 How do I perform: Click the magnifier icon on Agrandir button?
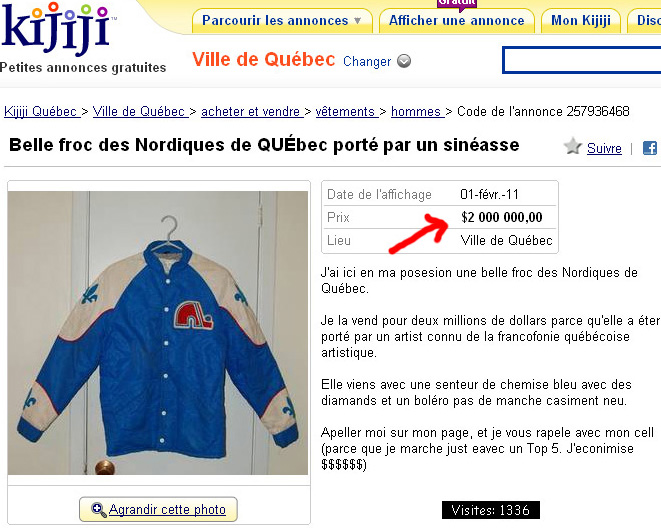[x=99, y=510]
